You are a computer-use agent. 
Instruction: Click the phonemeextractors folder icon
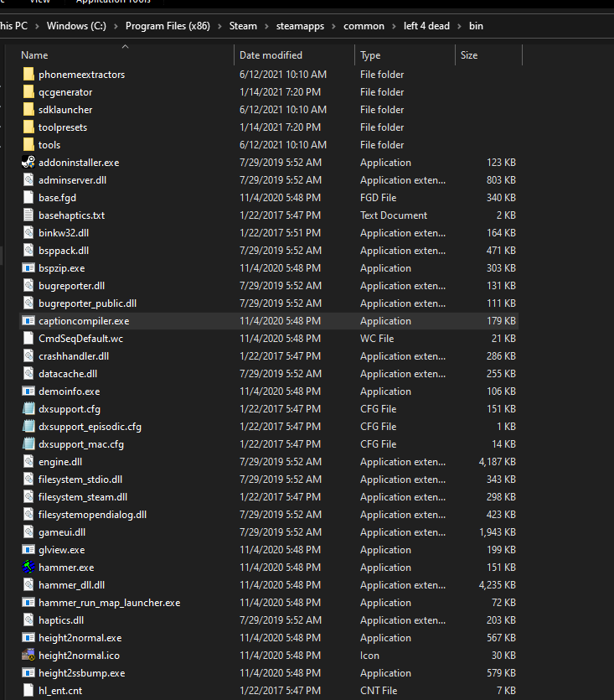[28, 74]
